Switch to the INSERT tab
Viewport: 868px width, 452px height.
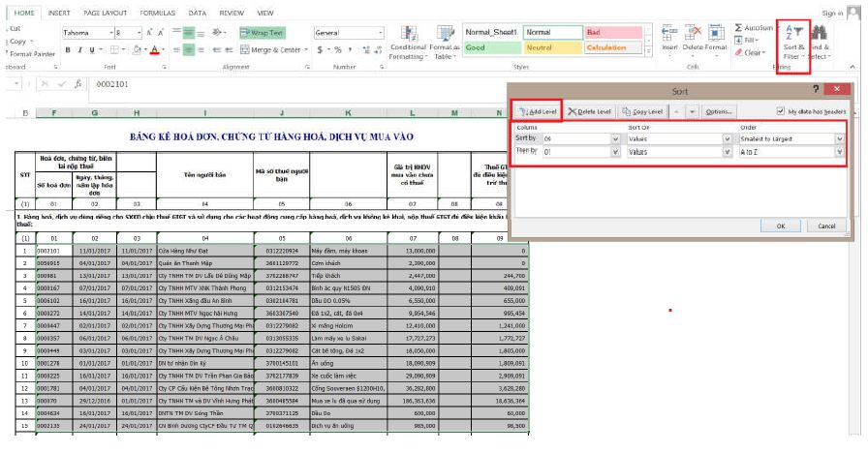tap(59, 13)
